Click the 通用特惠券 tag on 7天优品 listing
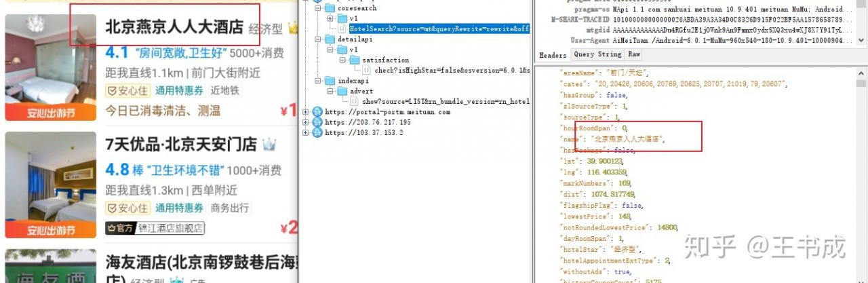 179,208
